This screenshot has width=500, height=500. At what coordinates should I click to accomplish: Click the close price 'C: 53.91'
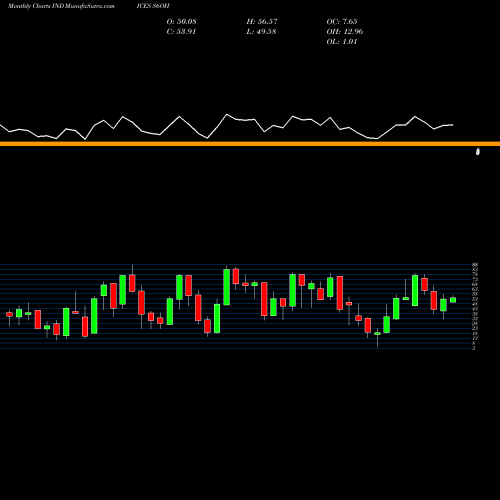(x=181, y=31)
